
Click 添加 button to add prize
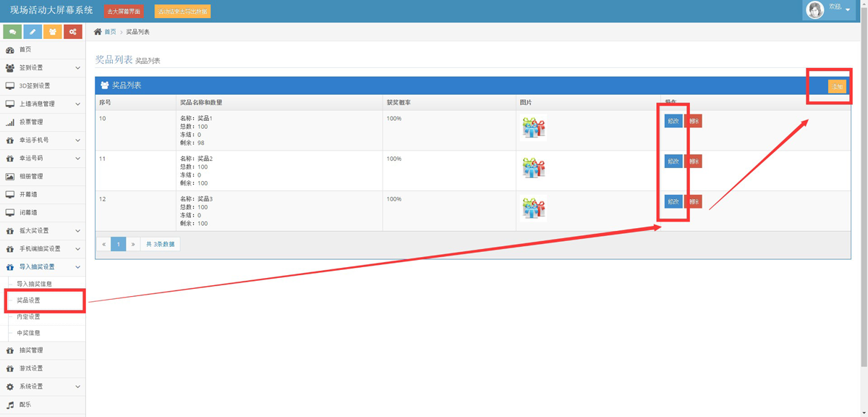tap(837, 86)
